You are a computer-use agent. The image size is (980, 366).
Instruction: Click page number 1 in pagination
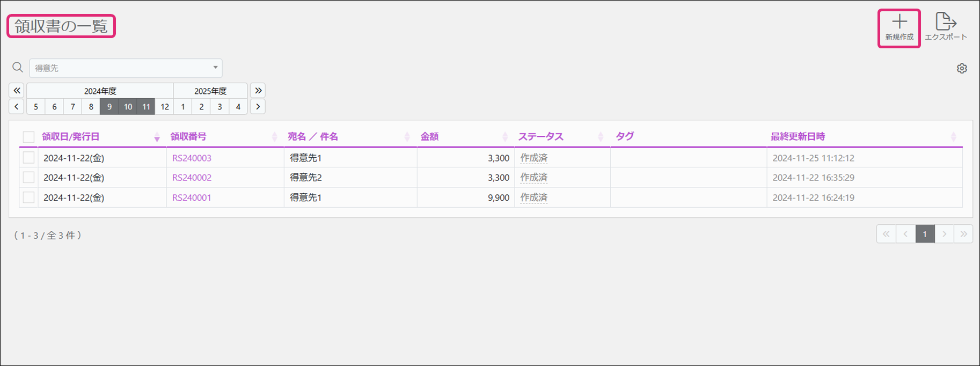[x=925, y=234]
